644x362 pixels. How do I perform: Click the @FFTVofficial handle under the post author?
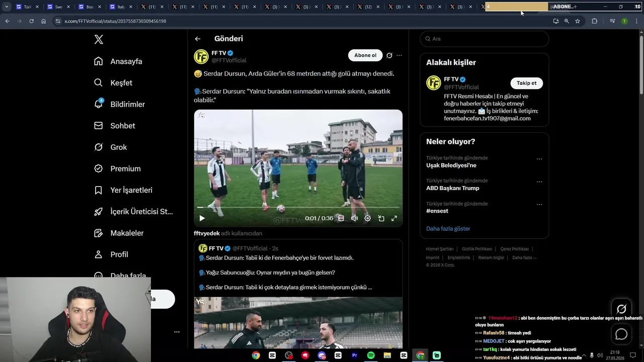coord(229,60)
